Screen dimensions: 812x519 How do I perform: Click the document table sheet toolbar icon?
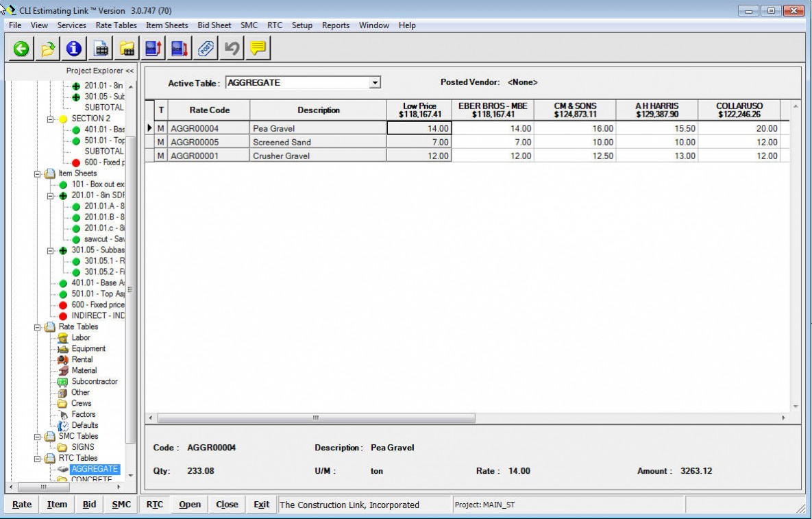pyautogui.click(x=101, y=49)
